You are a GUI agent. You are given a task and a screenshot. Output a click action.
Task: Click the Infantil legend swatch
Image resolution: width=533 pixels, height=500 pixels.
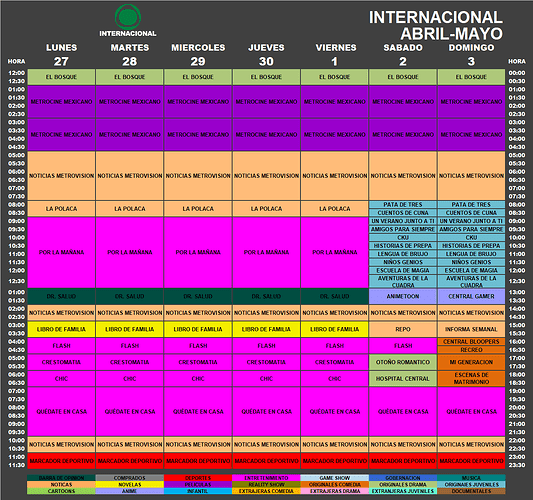198,491
